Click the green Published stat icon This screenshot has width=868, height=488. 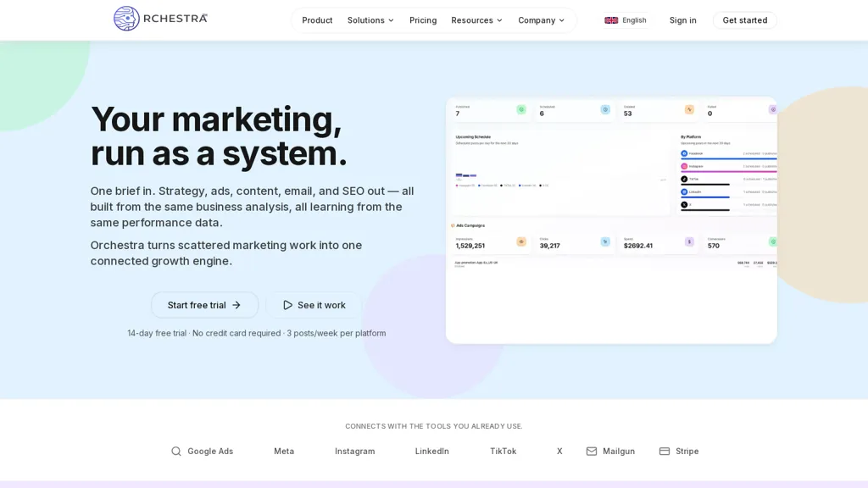[x=521, y=109]
